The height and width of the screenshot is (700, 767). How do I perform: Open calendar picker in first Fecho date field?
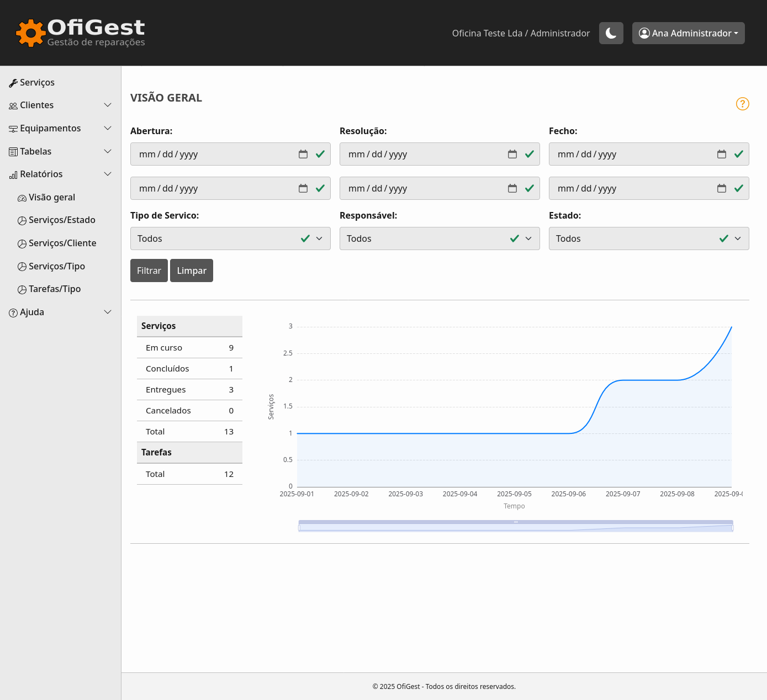[x=721, y=154]
